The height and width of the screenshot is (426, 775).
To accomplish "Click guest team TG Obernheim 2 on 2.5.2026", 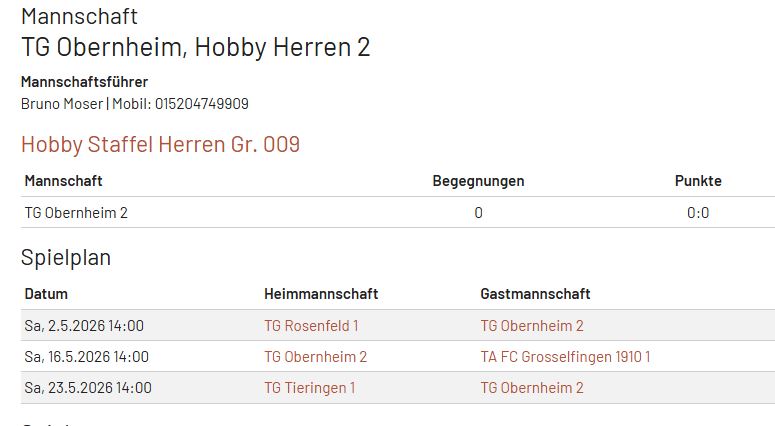I will pos(531,326).
